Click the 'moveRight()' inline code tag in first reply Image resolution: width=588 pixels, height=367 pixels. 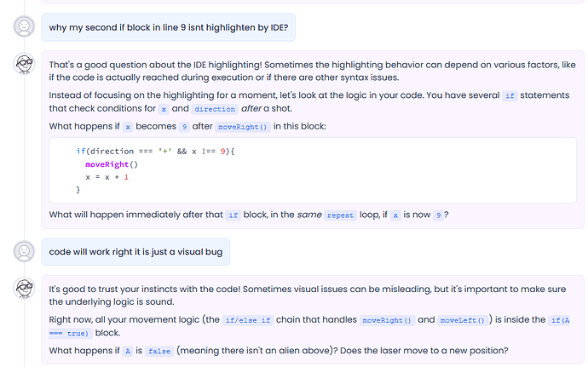tap(242, 127)
